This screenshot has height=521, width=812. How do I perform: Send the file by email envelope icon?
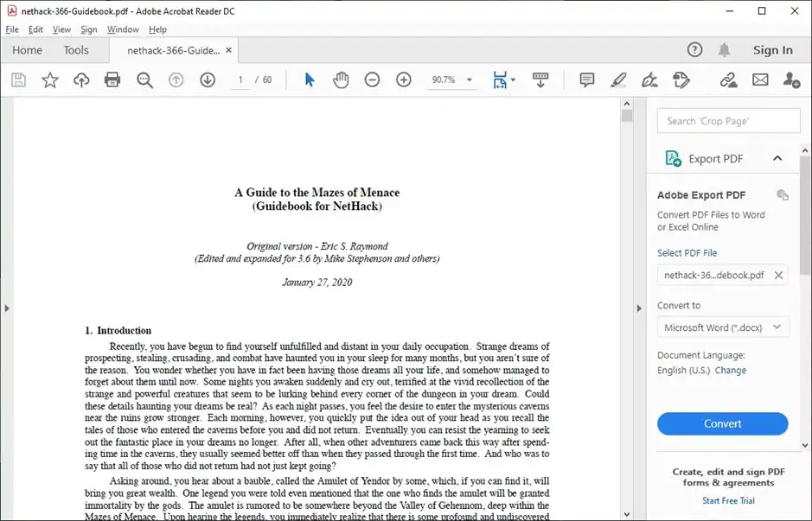[760, 79]
